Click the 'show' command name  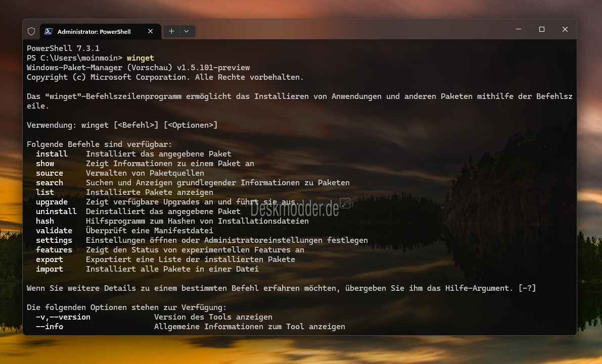click(45, 164)
